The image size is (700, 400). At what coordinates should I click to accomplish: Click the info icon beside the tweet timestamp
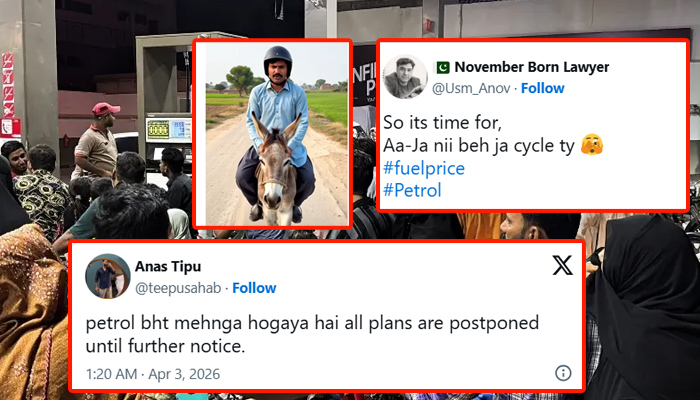point(563,373)
